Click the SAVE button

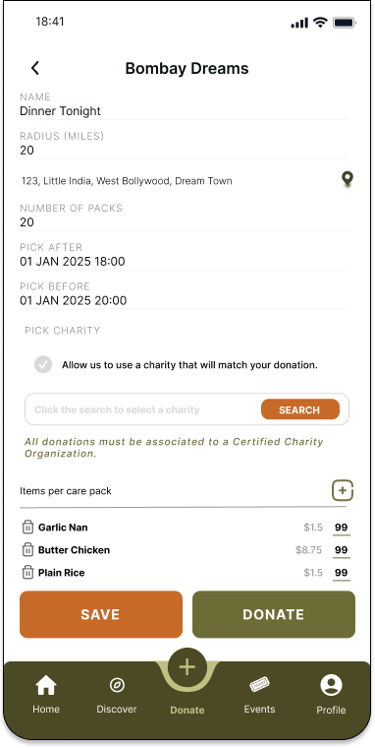coord(101,614)
